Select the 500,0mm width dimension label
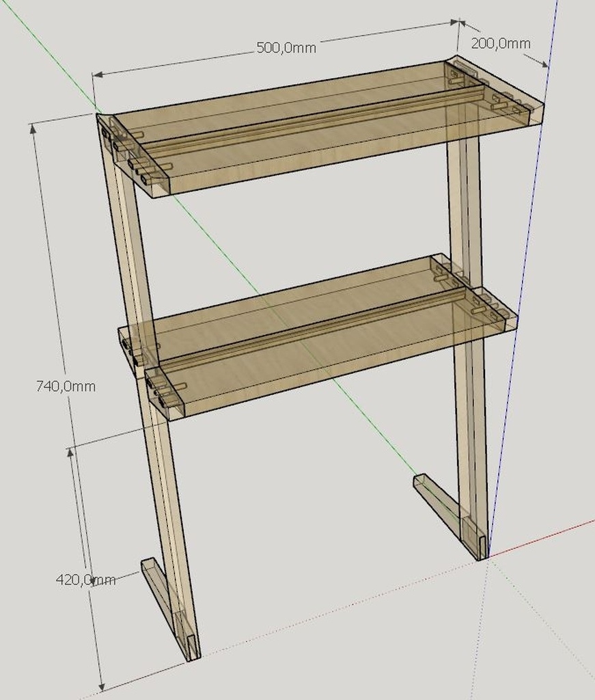The image size is (595, 700). pos(286,47)
